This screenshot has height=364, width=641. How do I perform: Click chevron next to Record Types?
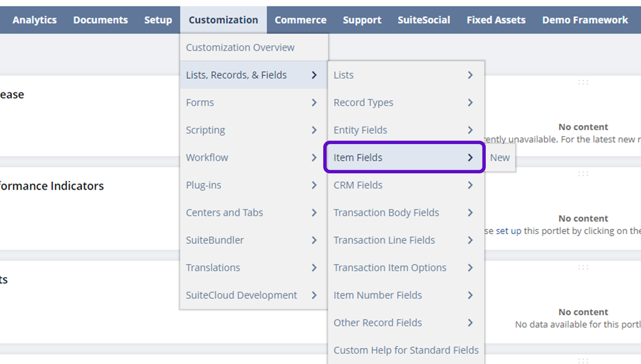470,102
